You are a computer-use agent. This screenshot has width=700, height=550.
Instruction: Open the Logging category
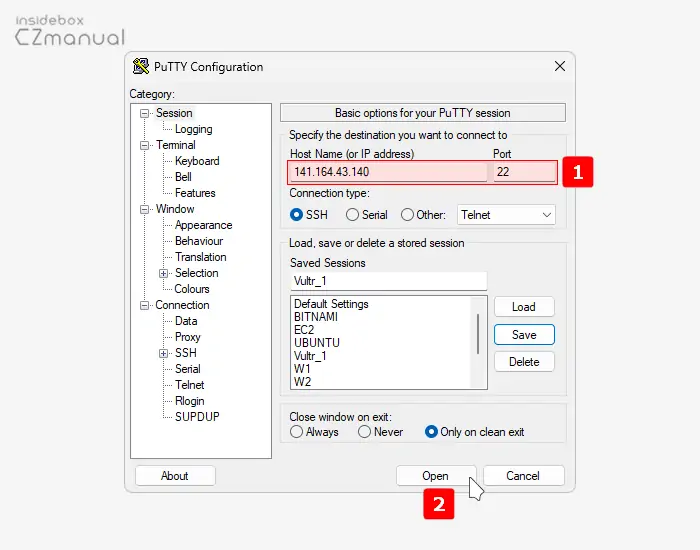point(193,129)
